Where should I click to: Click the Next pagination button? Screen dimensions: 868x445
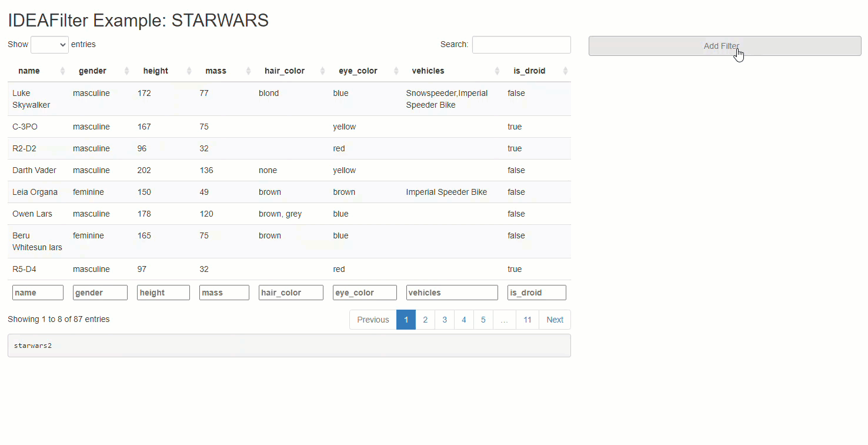tap(555, 320)
